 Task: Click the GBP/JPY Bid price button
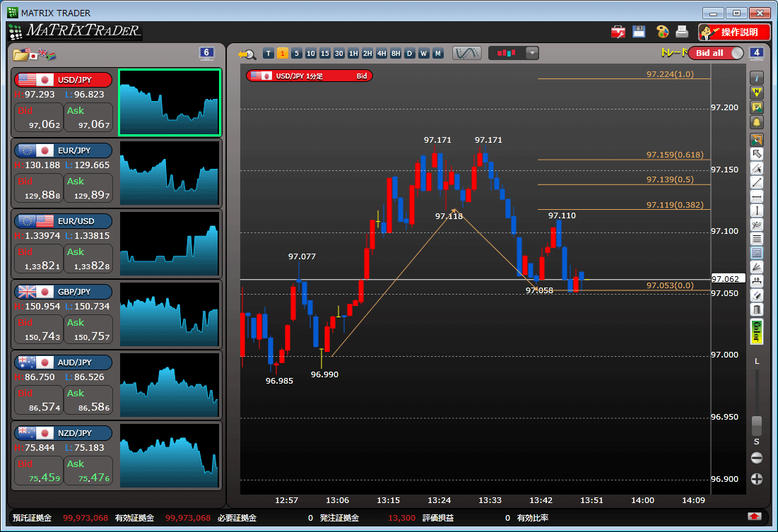click(x=39, y=329)
